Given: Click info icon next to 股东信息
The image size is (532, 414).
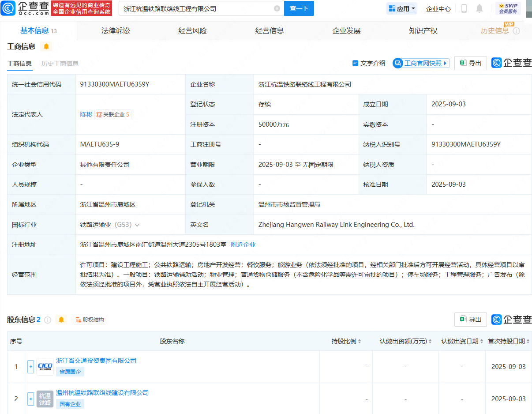Looking at the screenshot, I should [x=48, y=320].
